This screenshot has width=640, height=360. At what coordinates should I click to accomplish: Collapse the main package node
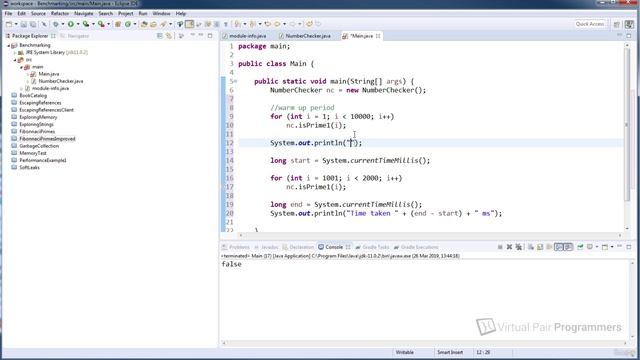22,67
